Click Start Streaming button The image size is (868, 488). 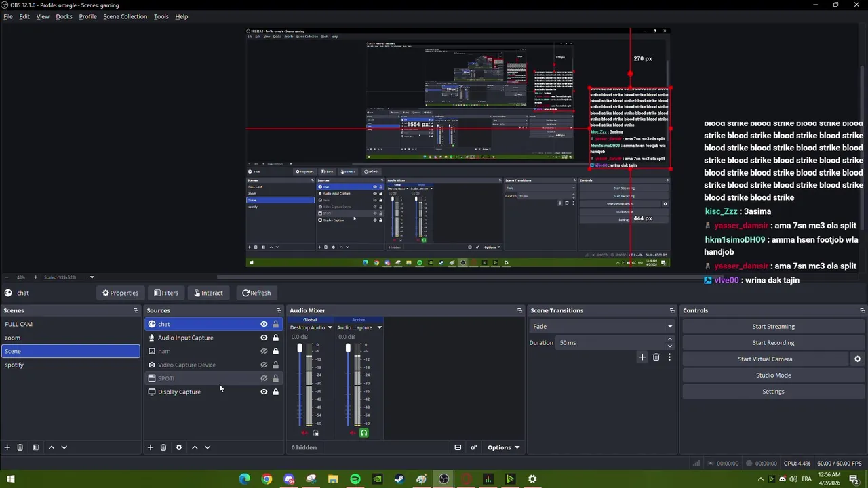coord(773,327)
